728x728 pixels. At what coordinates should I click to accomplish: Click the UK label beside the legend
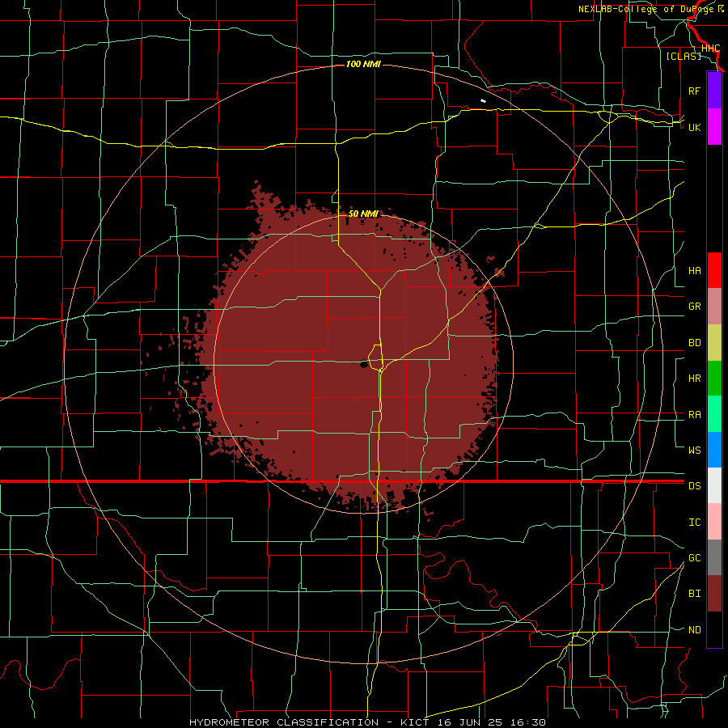coord(694,127)
